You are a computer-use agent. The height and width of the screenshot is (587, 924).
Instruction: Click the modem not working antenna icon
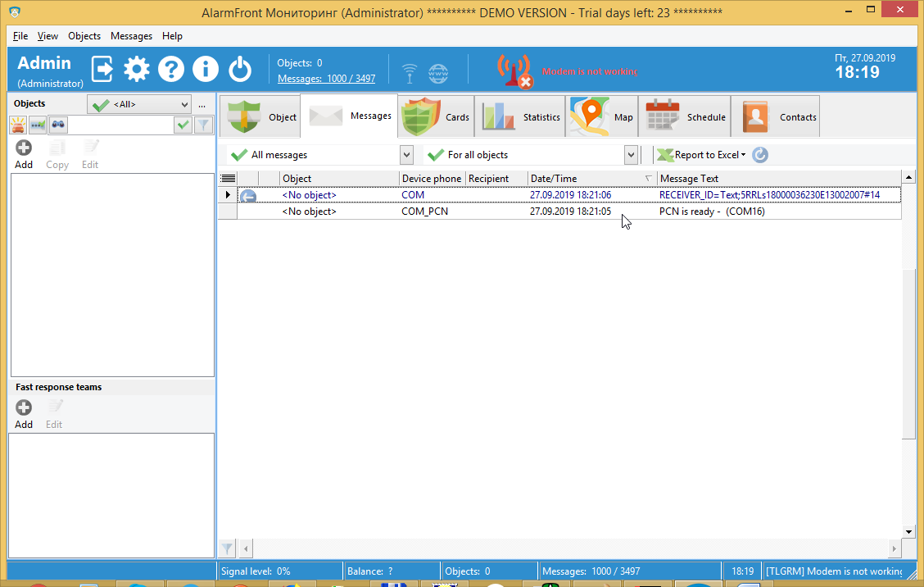point(514,71)
